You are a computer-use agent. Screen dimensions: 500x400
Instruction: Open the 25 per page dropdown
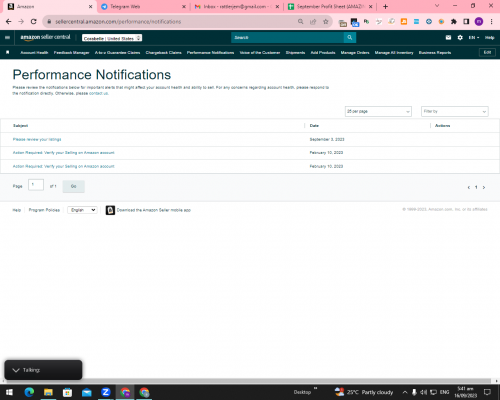(x=378, y=111)
